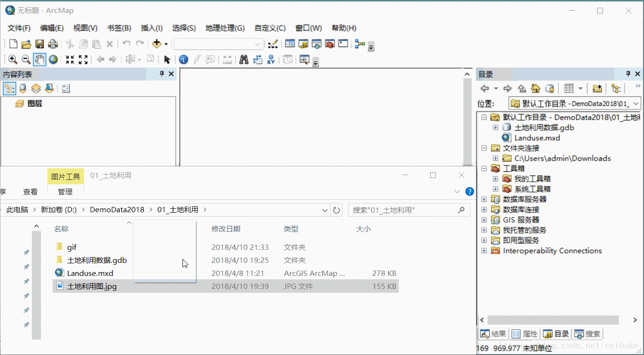Open the Catalog location dropdown
The width and height of the screenshot is (644, 355).
[x=636, y=103]
